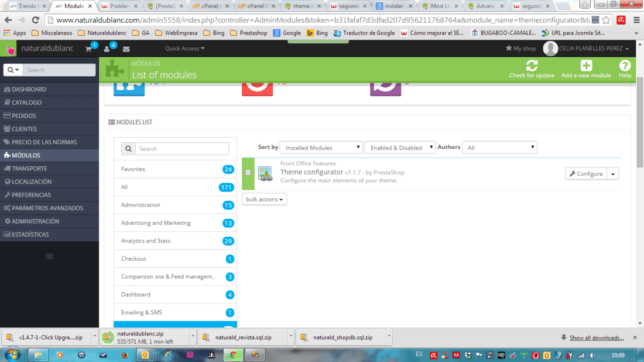Screen dimensions: 644x362
Task: Reload the page with the refresh icon
Action: tap(35, 20)
